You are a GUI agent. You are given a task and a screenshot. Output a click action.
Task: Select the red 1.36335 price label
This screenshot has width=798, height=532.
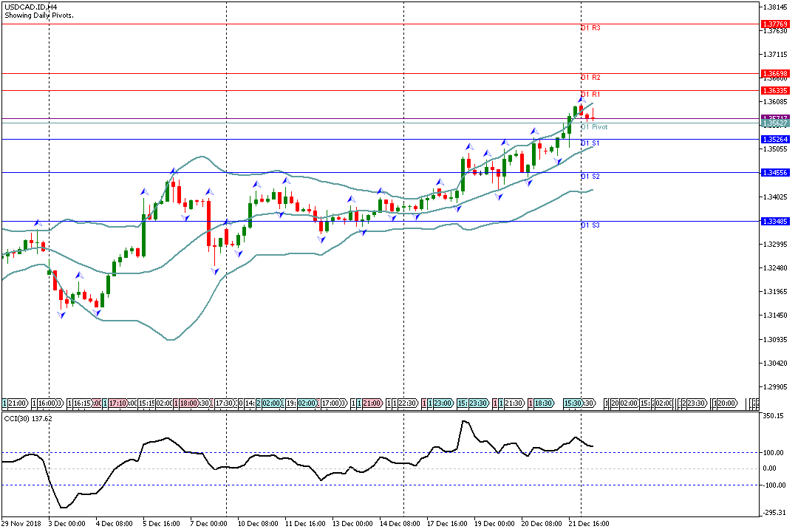[x=774, y=91]
